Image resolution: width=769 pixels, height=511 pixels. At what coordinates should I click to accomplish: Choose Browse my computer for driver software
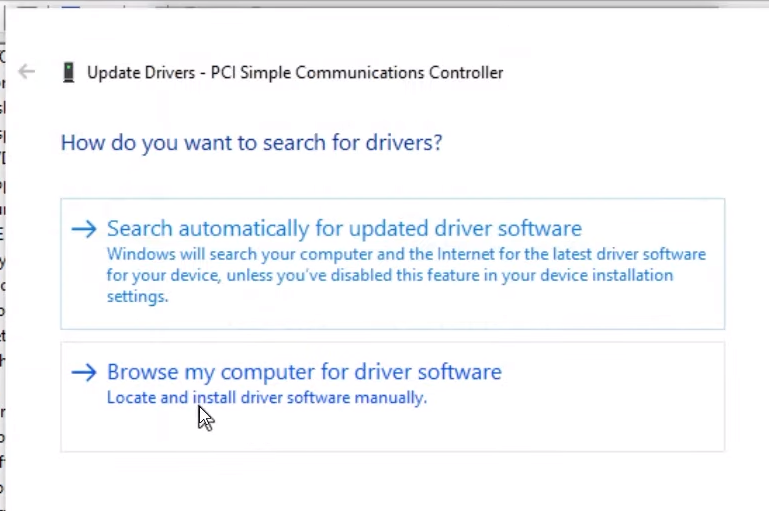tap(392, 397)
